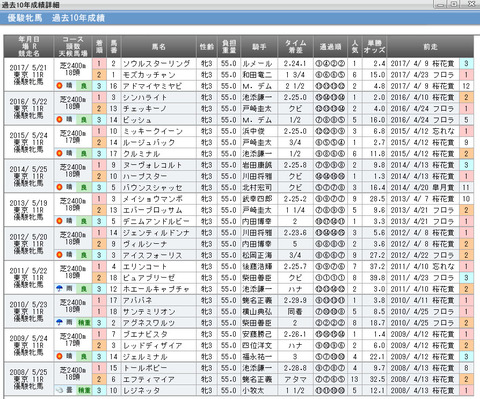
Task: Select the sunny icon for the 2009/ 5/24 race
Action: [x=59, y=356]
